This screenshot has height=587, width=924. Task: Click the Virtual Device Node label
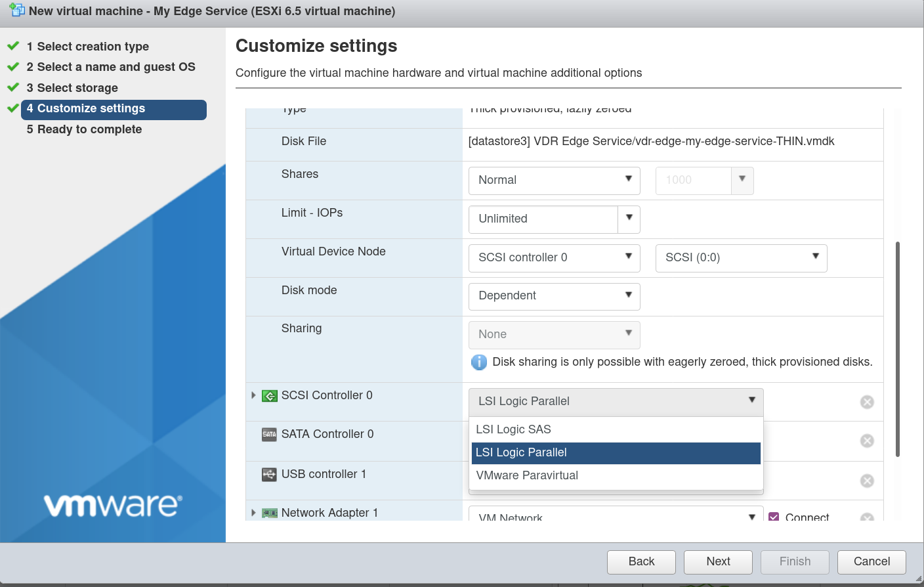coord(333,251)
